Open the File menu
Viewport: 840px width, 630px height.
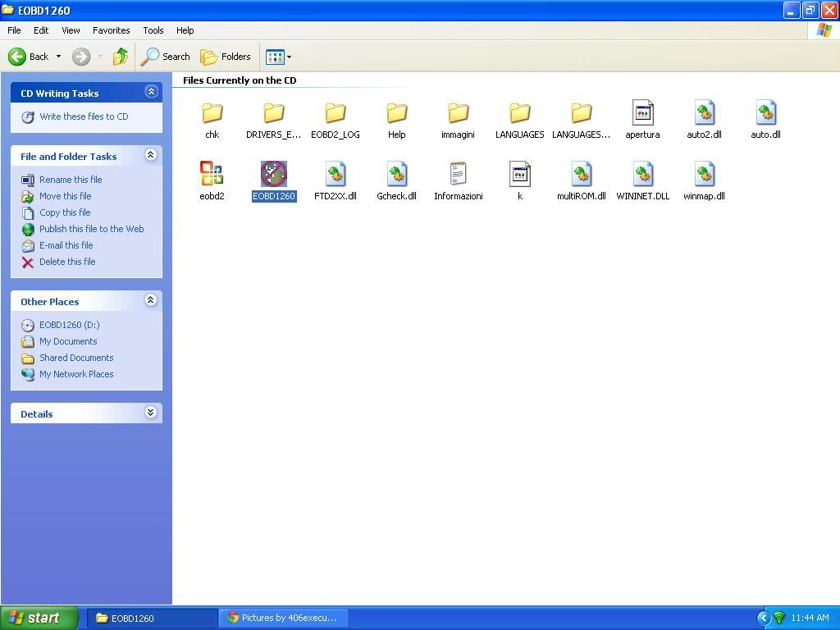(x=15, y=30)
